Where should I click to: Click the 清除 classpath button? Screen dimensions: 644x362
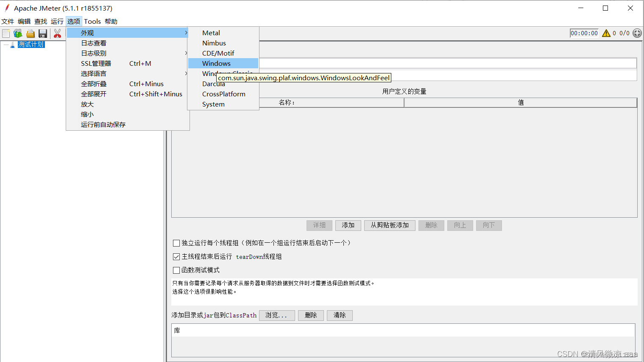pyautogui.click(x=340, y=315)
